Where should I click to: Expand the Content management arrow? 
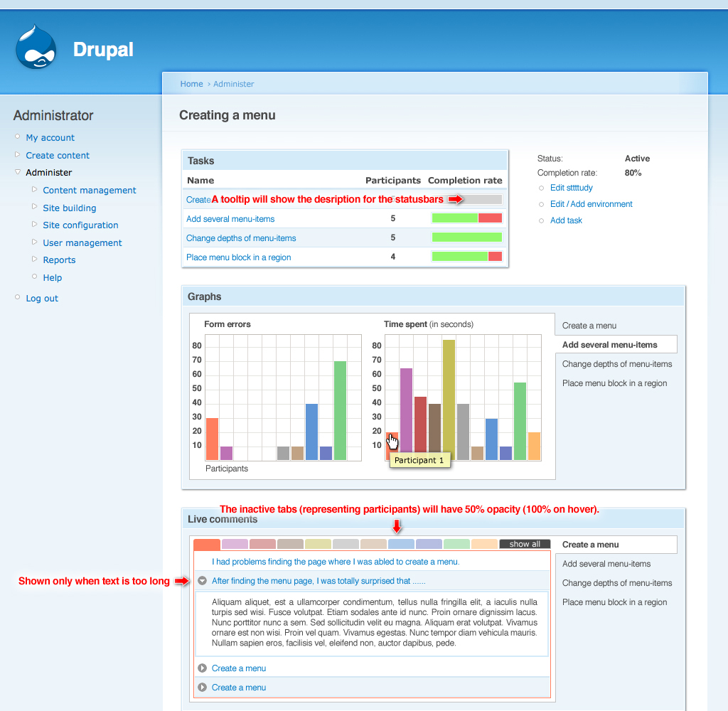click(x=34, y=189)
